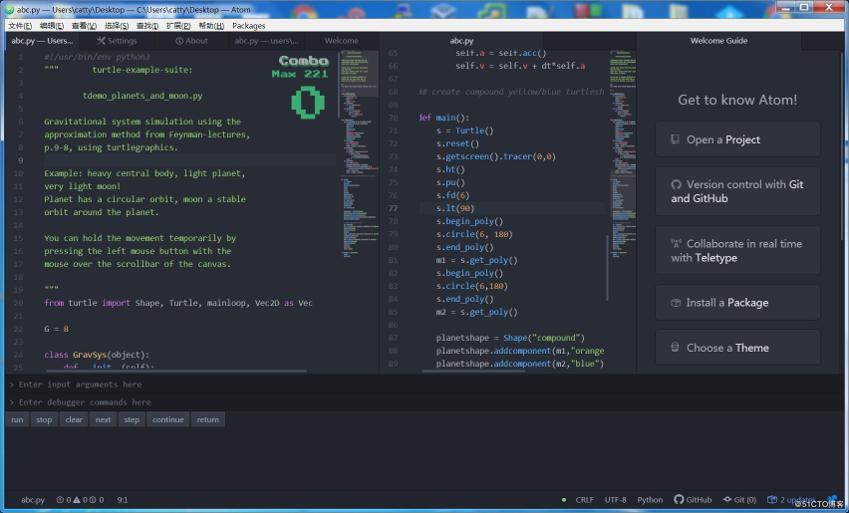Image resolution: width=849 pixels, height=513 pixels.
Task: Click the Atom app icon in the title bar
Action: (x=9, y=9)
